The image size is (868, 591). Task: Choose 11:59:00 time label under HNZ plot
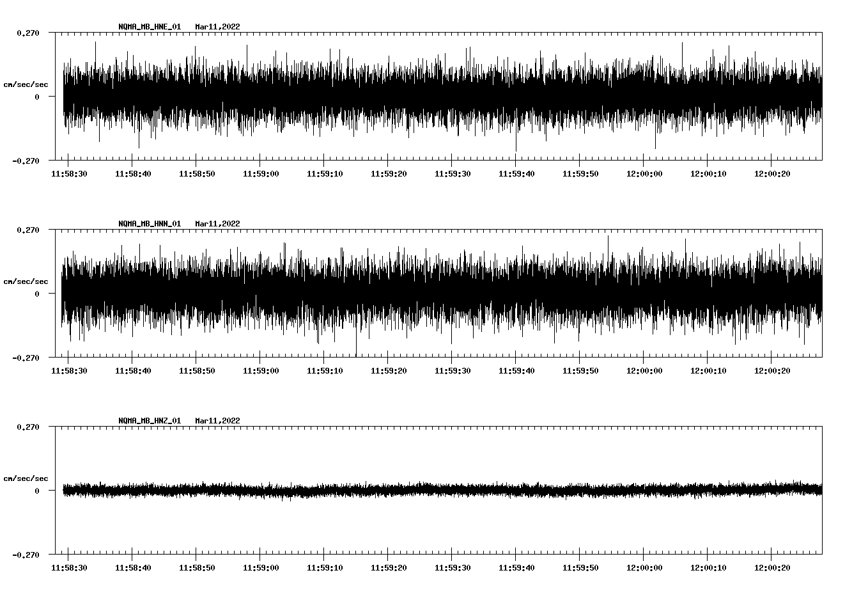tap(261, 568)
